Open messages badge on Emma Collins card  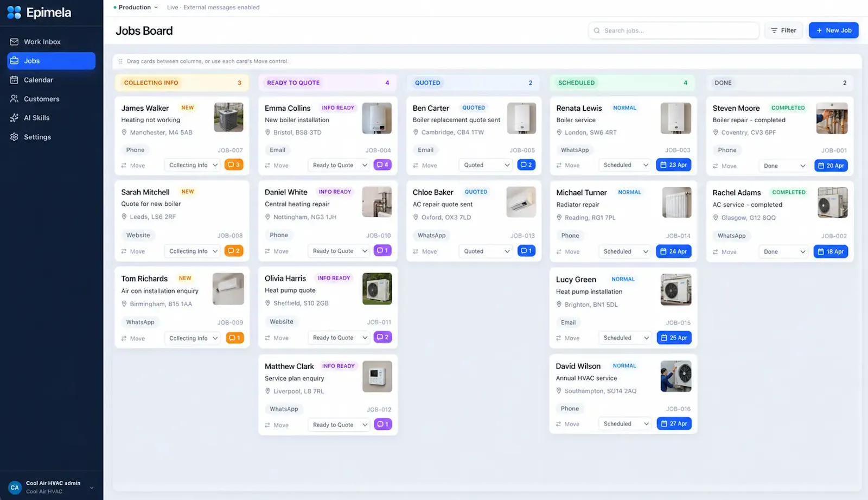pos(382,164)
